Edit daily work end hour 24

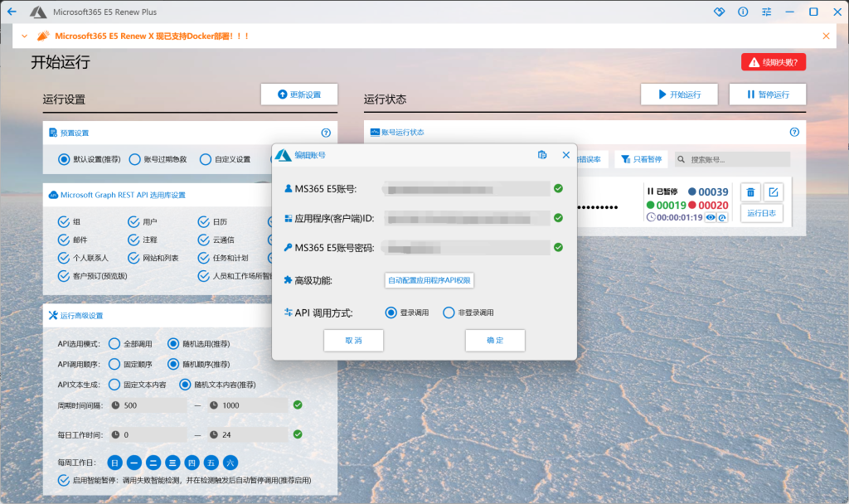pyautogui.click(x=247, y=434)
